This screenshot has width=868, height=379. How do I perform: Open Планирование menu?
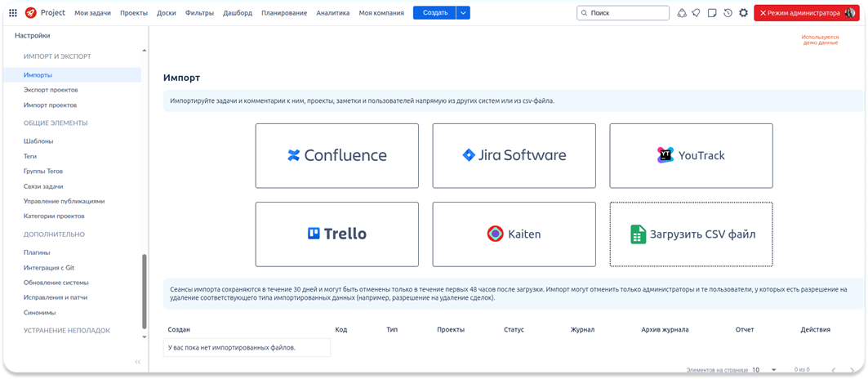(x=284, y=13)
